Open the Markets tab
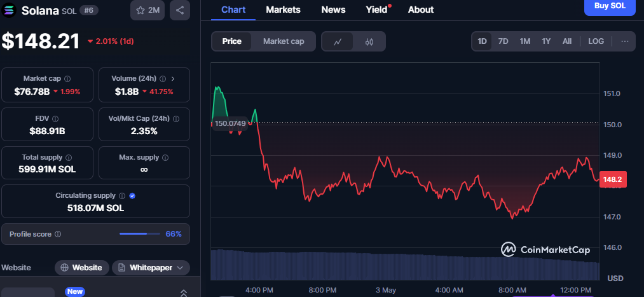This screenshot has width=644, height=297. click(283, 10)
